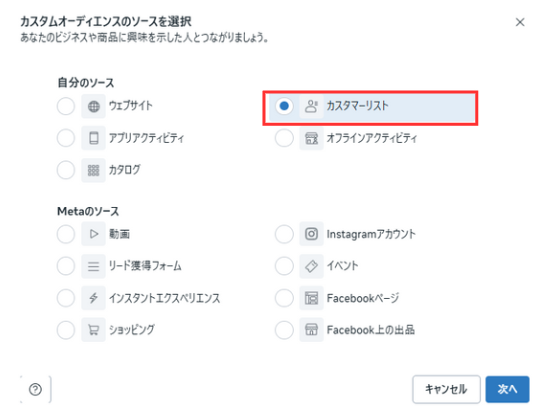Select the カスタマーリスト radio button
This screenshot has height=412, width=543.
pos(284,106)
